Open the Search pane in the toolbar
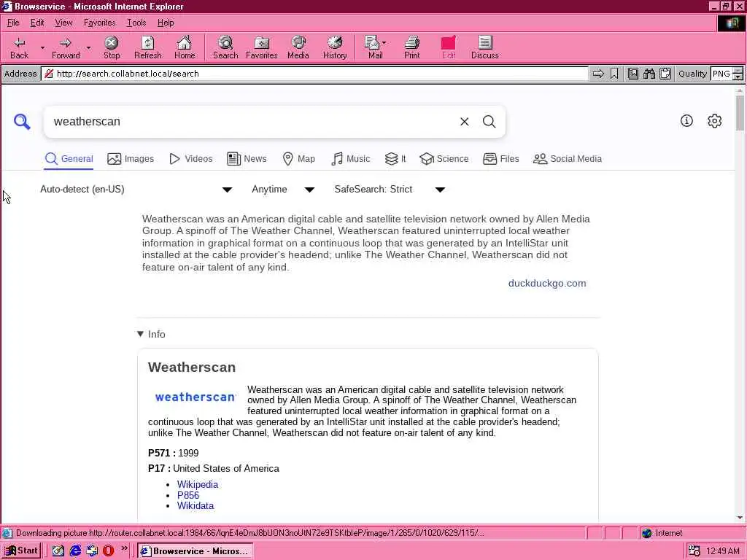747x560 pixels. pyautogui.click(x=225, y=48)
